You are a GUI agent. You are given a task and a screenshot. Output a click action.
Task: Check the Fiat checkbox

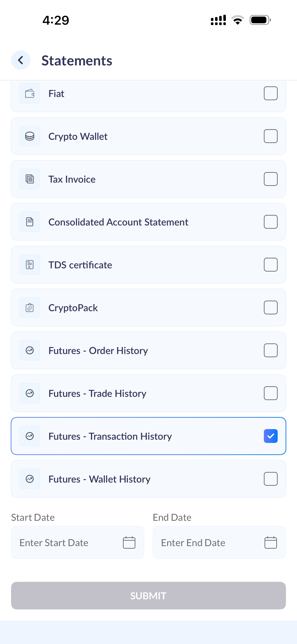click(271, 93)
